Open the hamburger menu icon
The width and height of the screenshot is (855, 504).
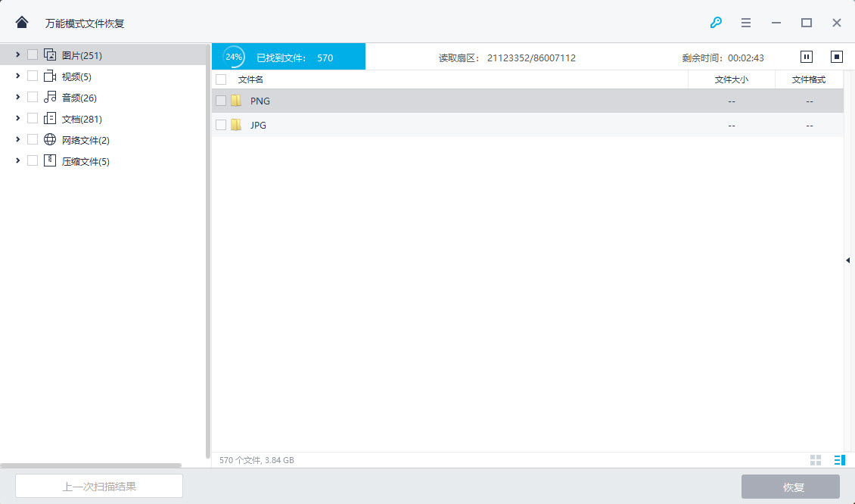[x=746, y=23]
